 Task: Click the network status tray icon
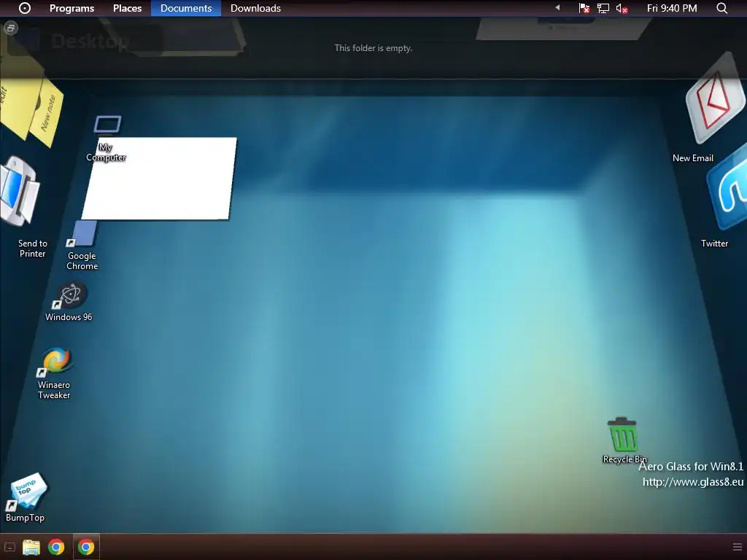(x=603, y=8)
